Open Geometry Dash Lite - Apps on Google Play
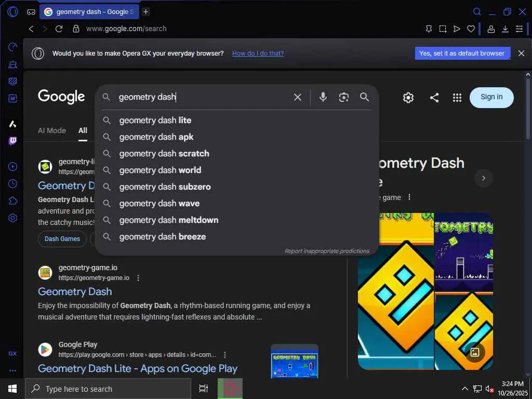This screenshot has height=399, width=532. [138, 369]
